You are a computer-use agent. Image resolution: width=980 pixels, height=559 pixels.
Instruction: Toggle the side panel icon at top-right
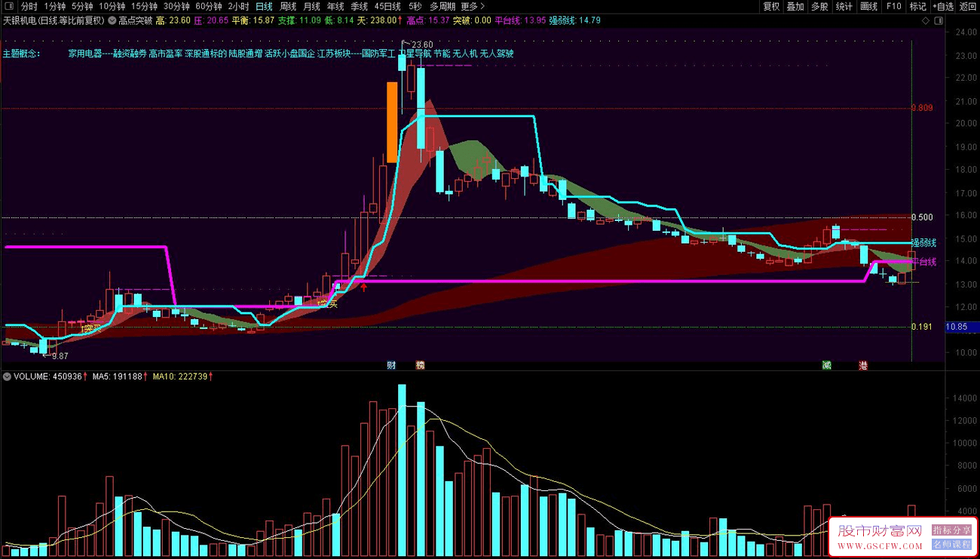(939, 21)
